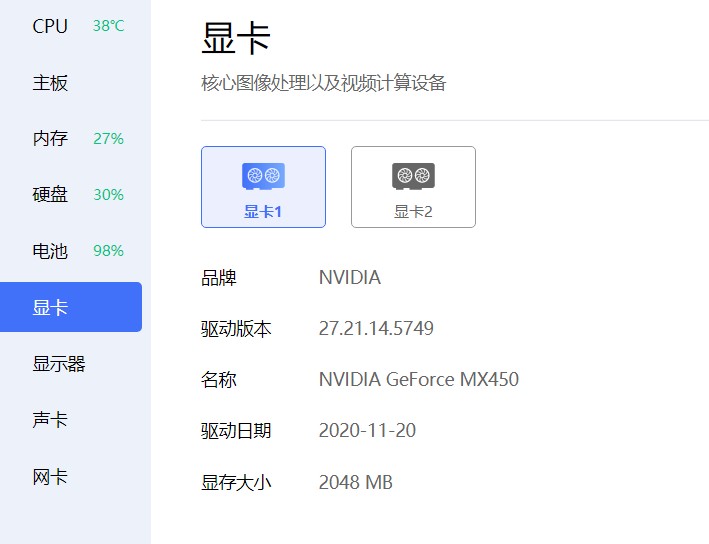709x544 pixels.
Task: Click the name NVIDIA GeForce MX450
Action: [x=419, y=379]
